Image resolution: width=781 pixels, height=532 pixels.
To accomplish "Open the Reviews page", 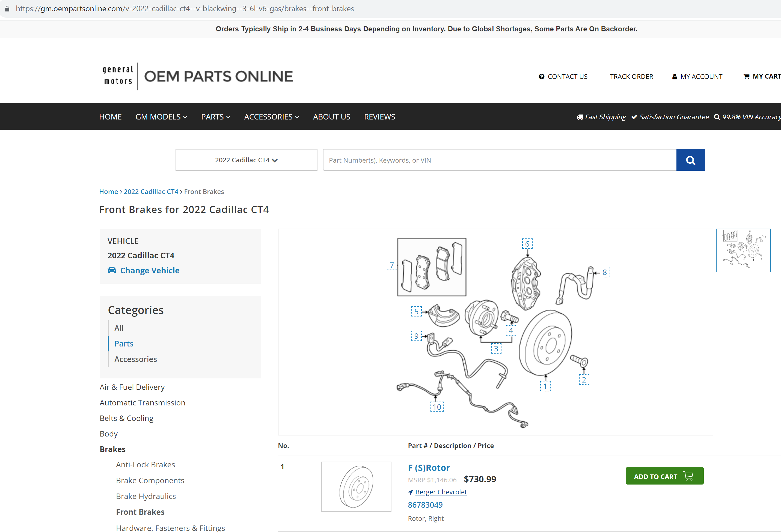I will pos(379,116).
